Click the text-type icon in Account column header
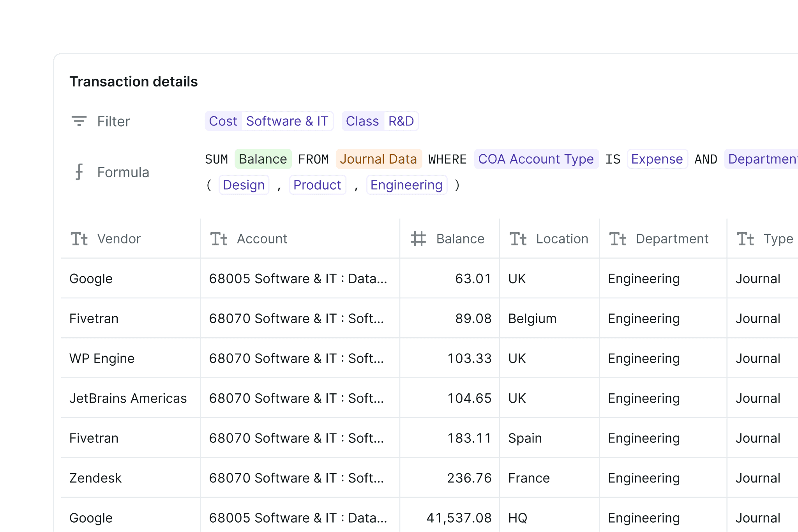The width and height of the screenshot is (798, 532). (219, 239)
